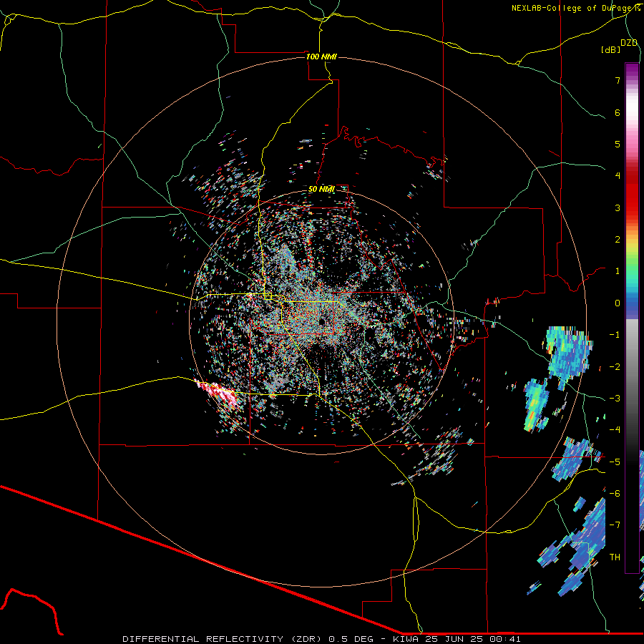Click the black radar site dot at center
Image resolution: width=644 pixels, height=644 pixels.
(322, 321)
